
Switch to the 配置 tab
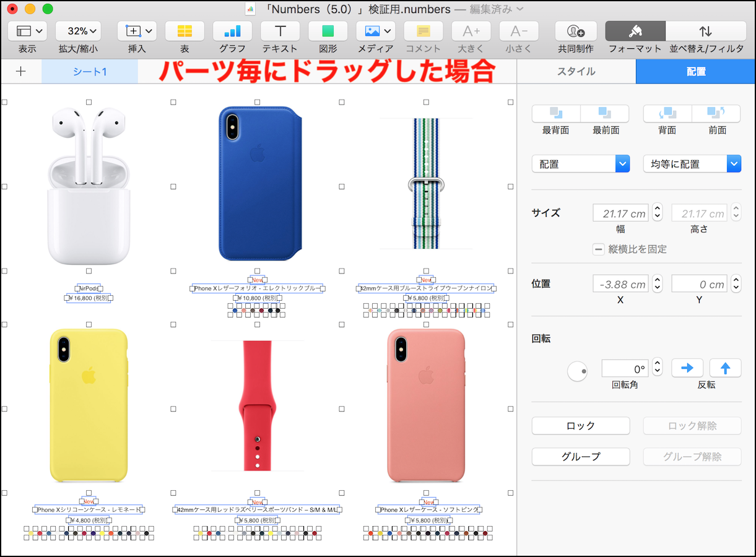tap(696, 72)
